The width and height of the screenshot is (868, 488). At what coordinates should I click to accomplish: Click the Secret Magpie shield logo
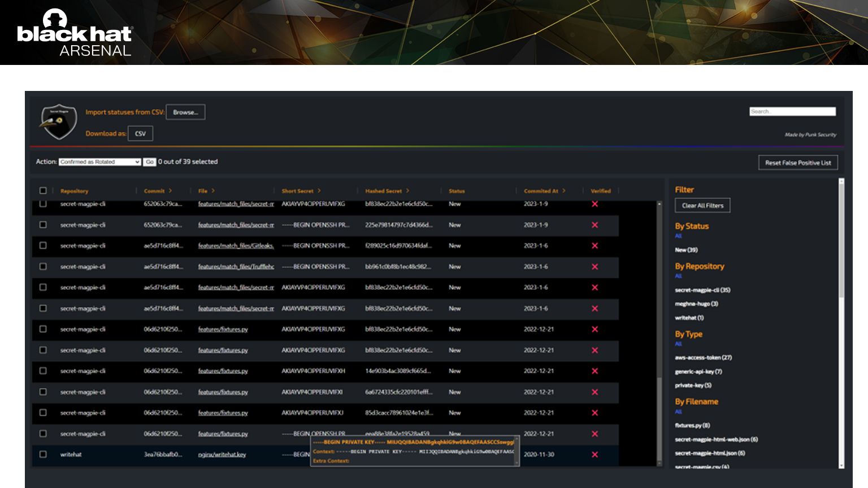click(x=58, y=121)
